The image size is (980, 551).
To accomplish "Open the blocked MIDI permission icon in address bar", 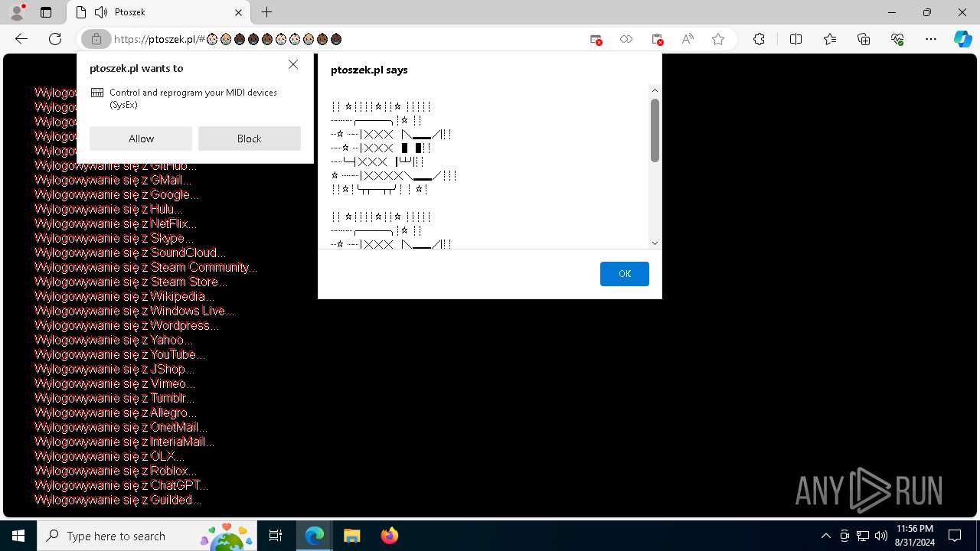I will [657, 40].
